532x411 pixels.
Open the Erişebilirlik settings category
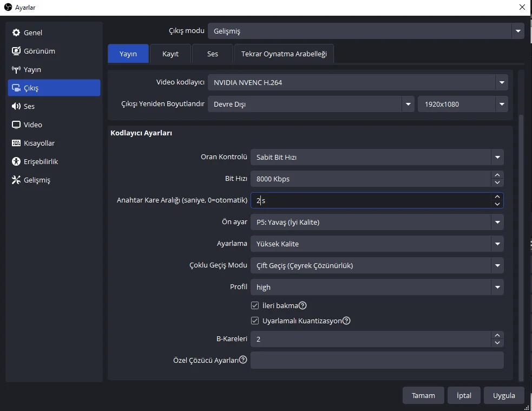pyautogui.click(x=54, y=161)
